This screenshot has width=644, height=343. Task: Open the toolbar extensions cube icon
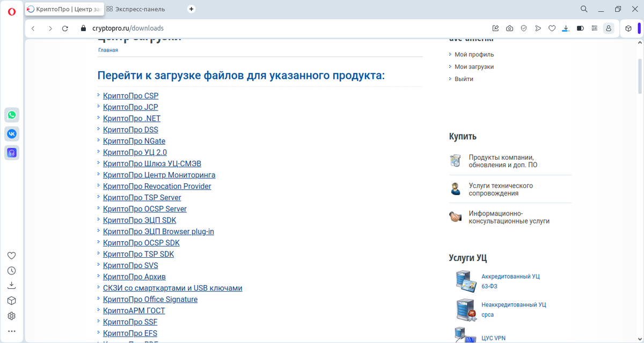[628, 28]
